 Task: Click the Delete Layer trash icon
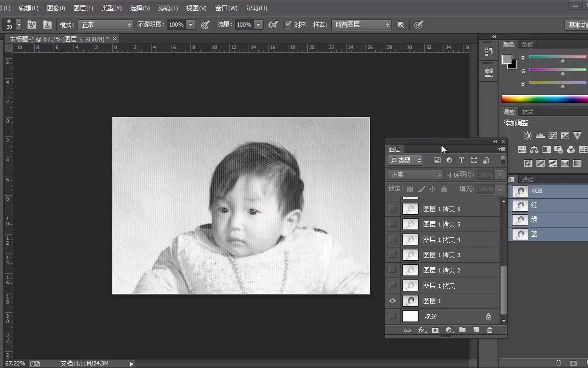[x=489, y=330]
